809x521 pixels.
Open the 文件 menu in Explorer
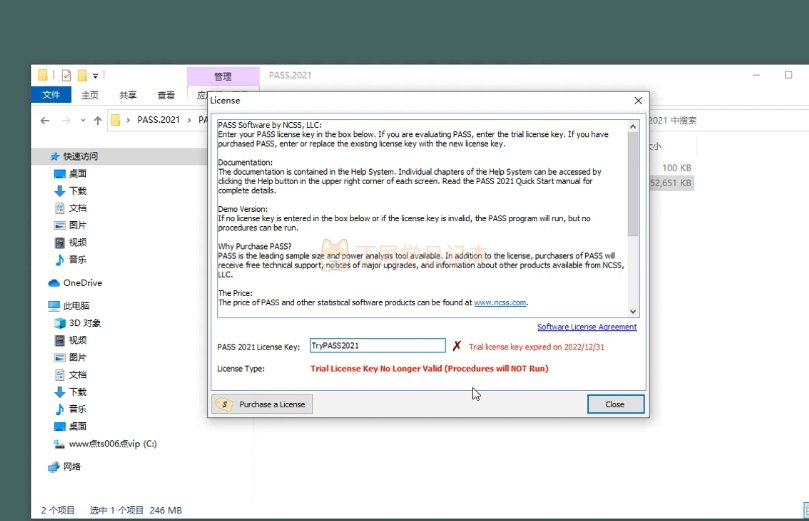click(51, 95)
